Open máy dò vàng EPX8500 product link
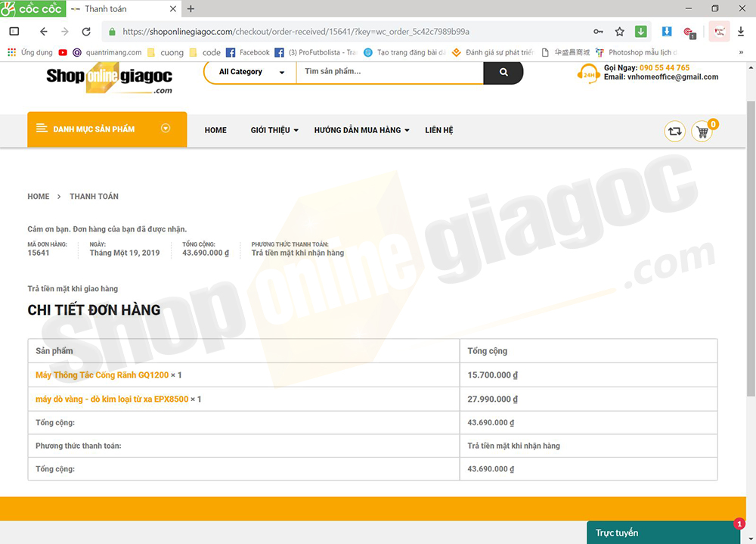756x544 pixels. [x=112, y=399]
